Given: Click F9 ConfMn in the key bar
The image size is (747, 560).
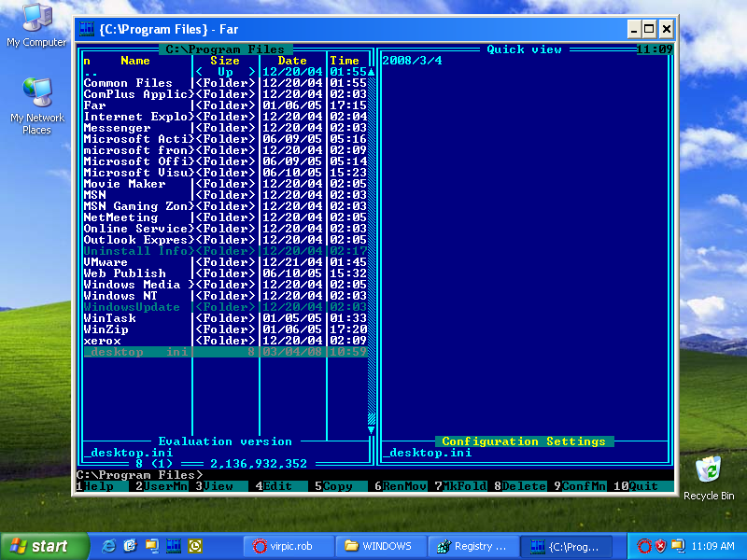Looking at the screenshot, I should [x=580, y=486].
